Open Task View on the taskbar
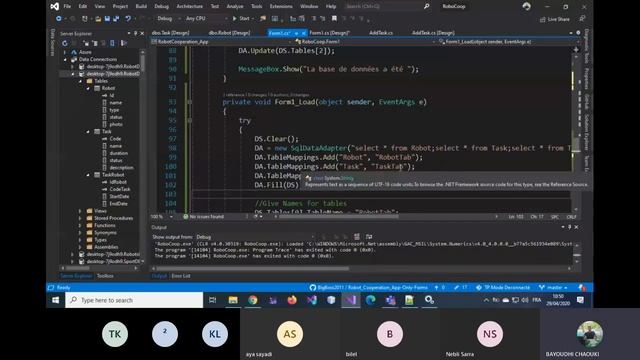The width and height of the screenshot is (640, 360). point(213,300)
